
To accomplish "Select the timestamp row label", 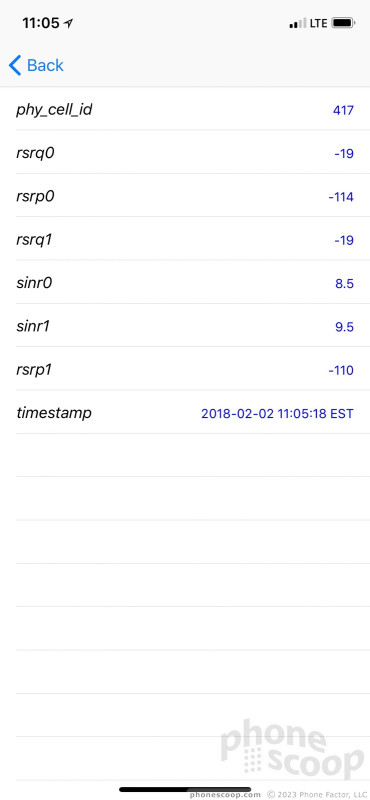I will point(54,413).
